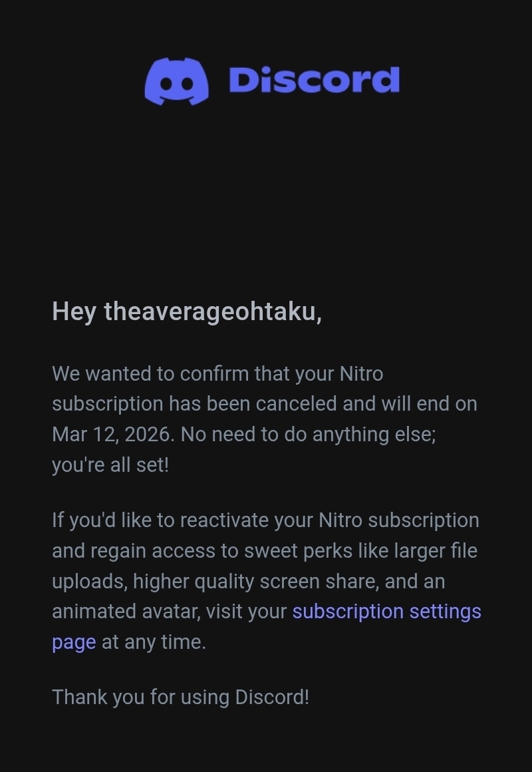The image size is (532, 772).
Task: Click the username theaverageohtaku
Action: (x=210, y=311)
